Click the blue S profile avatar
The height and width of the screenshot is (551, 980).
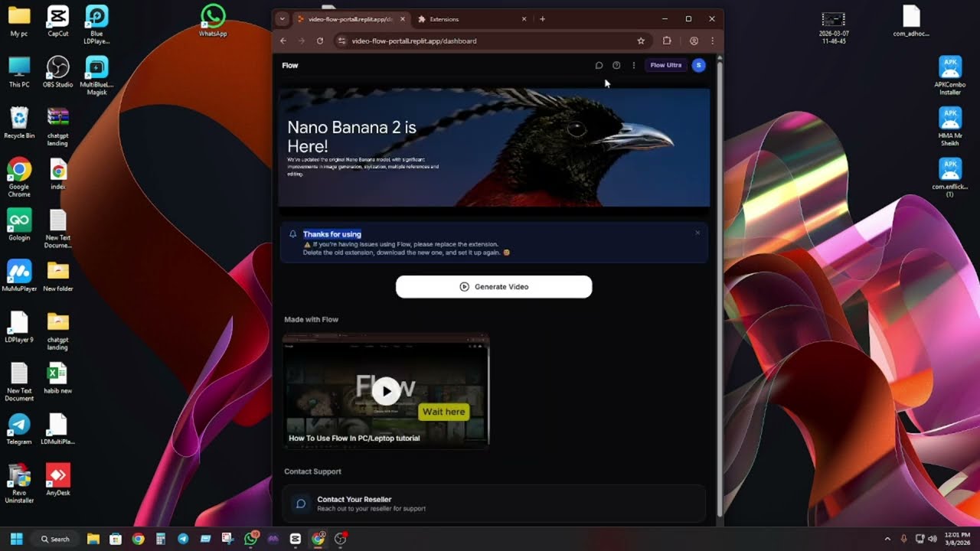pyautogui.click(x=698, y=65)
